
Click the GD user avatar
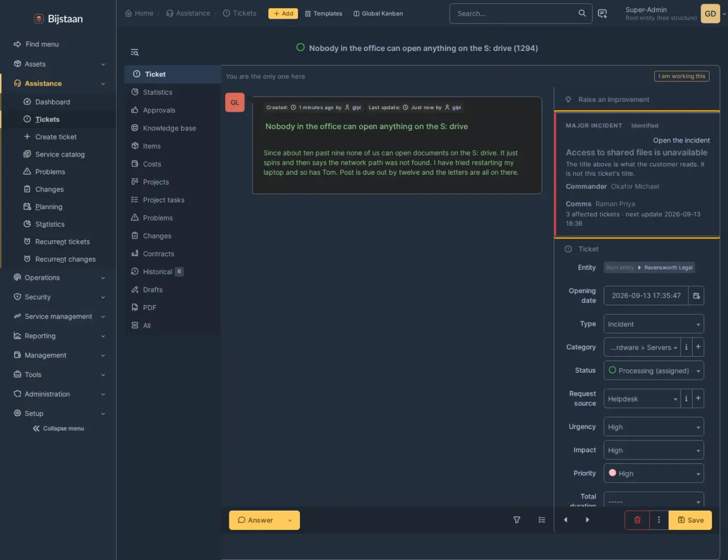coord(710,14)
